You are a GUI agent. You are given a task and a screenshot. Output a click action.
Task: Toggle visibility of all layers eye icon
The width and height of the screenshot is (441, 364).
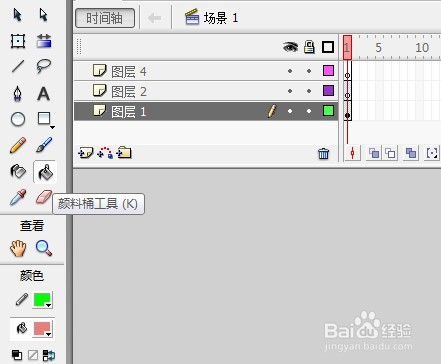tap(290, 47)
